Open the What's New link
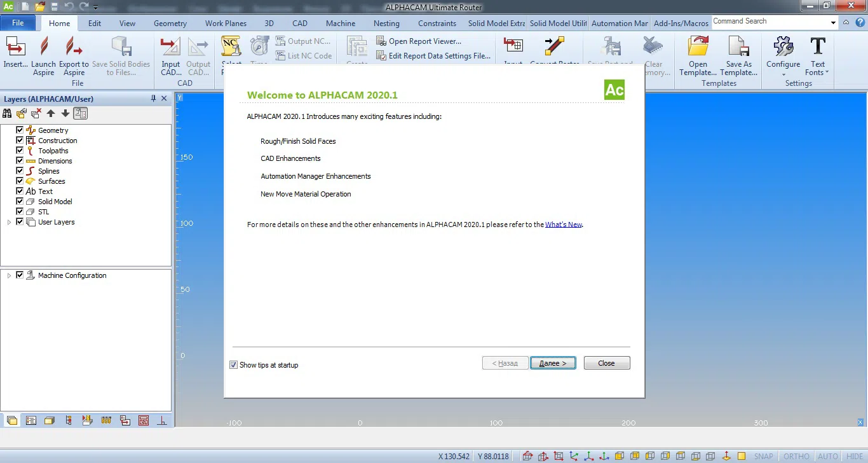 tap(563, 225)
